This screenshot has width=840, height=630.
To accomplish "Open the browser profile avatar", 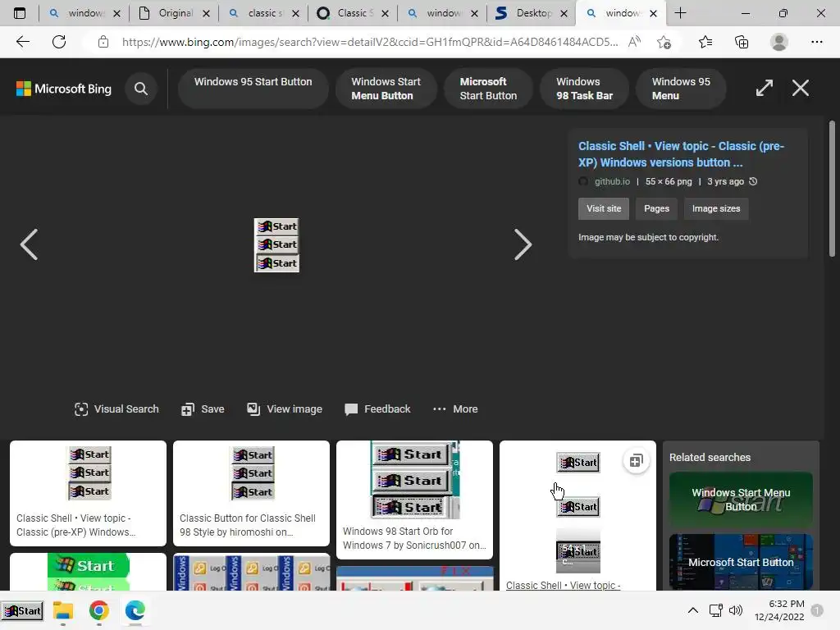I will (x=779, y=42).
